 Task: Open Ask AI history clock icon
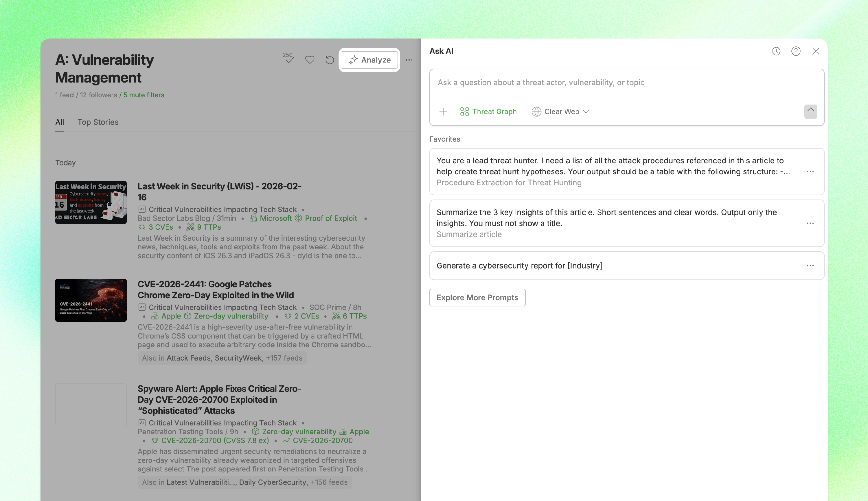(x=776, y=51)
